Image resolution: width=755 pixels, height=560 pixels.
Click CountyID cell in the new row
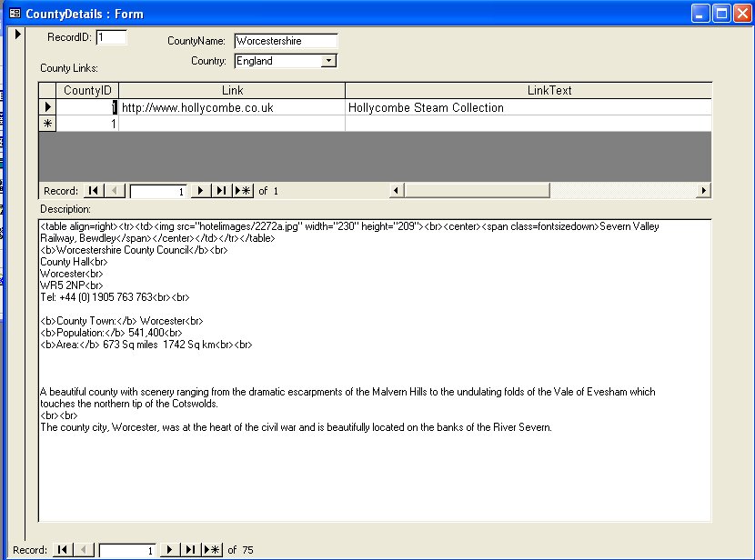[87, 124]
